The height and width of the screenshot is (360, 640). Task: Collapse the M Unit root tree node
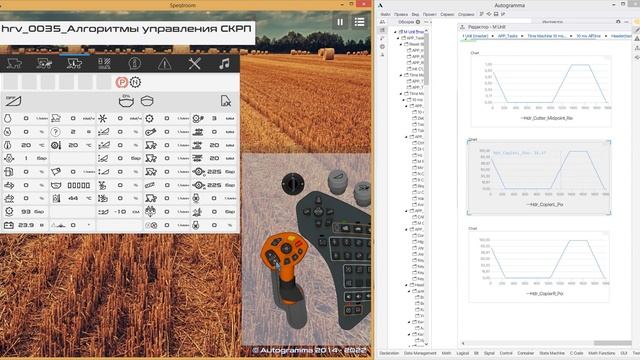pyautogui.click(x=395, y=32)
